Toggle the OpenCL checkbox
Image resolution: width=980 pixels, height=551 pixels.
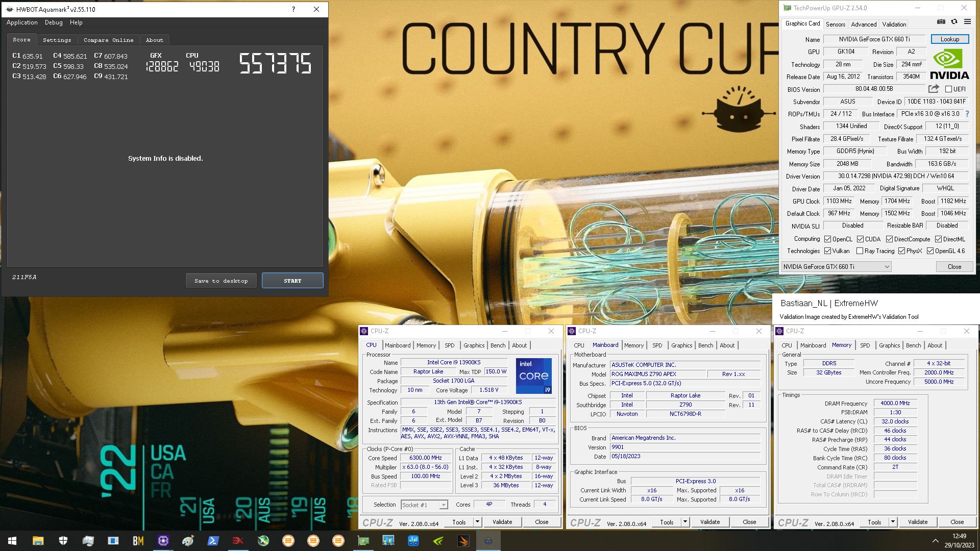(x=827, y=239)
